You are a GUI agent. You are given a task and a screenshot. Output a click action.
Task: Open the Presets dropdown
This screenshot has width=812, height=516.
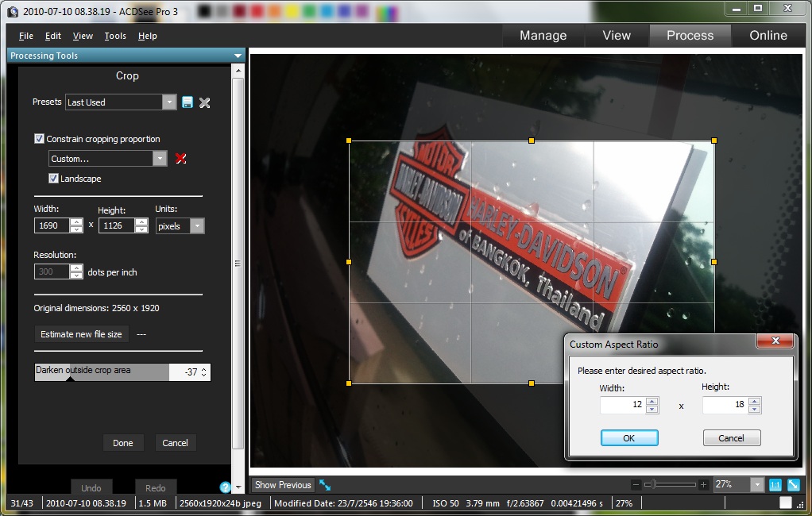(x=169, y=102)
